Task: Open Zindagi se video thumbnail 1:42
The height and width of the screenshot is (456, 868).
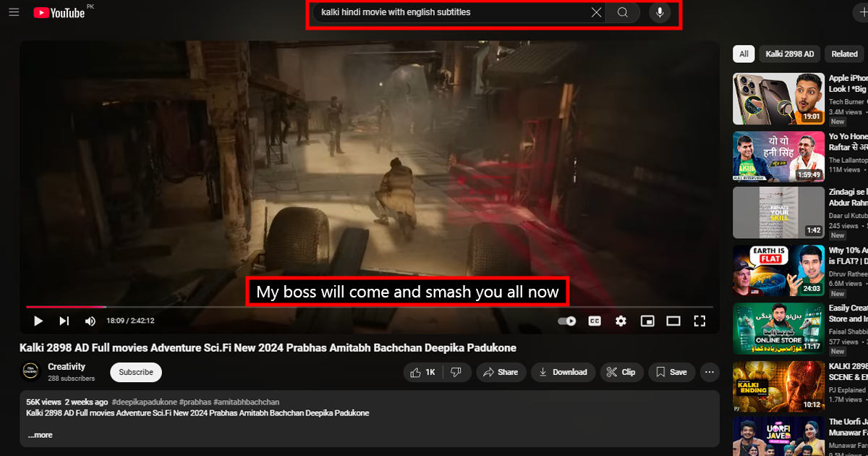Action: (779, 213)
